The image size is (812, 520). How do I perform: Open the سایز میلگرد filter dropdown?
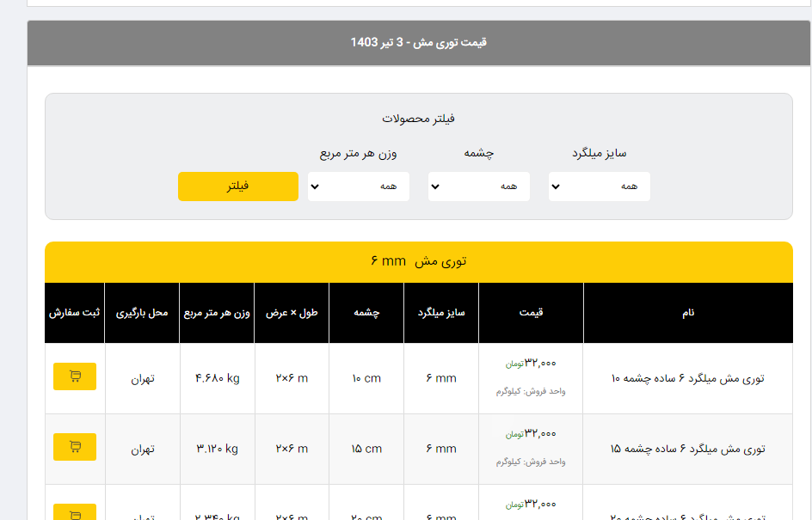tap(599, 187)
